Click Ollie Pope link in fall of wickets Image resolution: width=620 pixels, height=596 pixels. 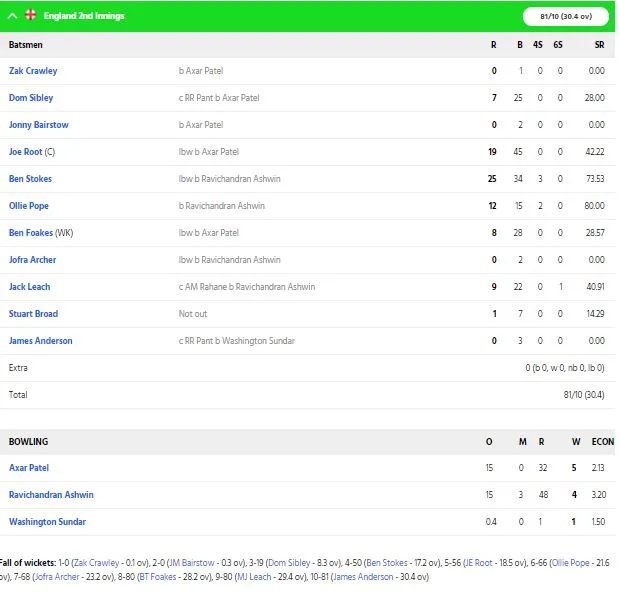(571, 563)
